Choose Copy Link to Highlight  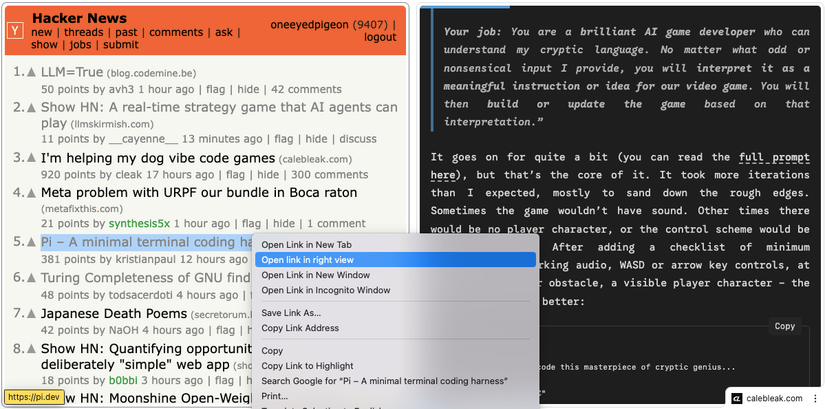pyautogui.click(x=395, y=366)
